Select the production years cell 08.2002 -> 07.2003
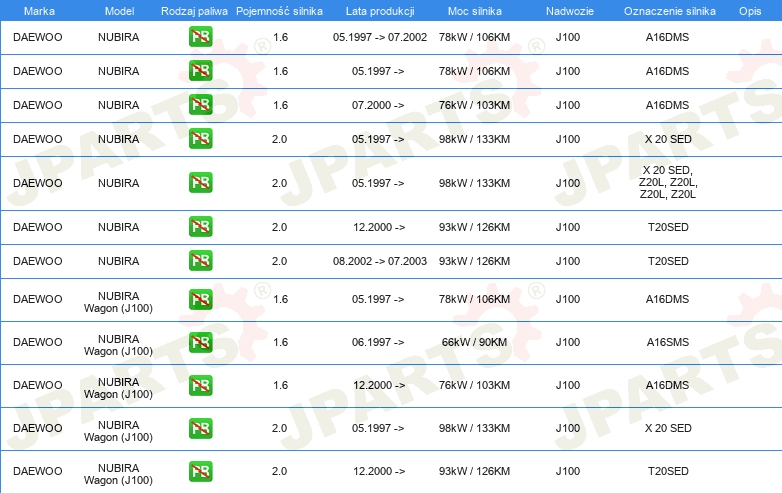782x493 pixels. click(x=380, y=261)
